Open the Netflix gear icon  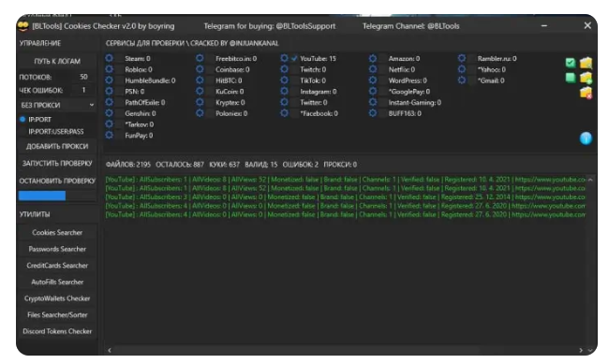tap(373, 69)
